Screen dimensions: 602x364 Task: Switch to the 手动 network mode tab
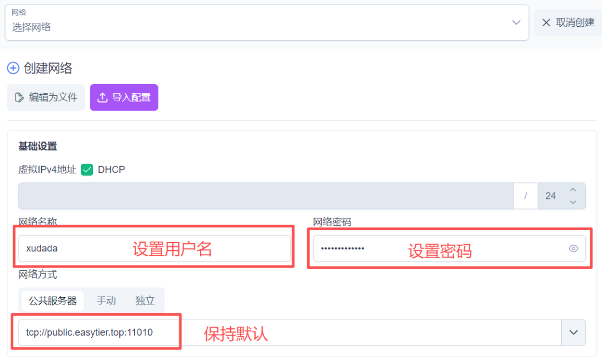click(106, 300)
